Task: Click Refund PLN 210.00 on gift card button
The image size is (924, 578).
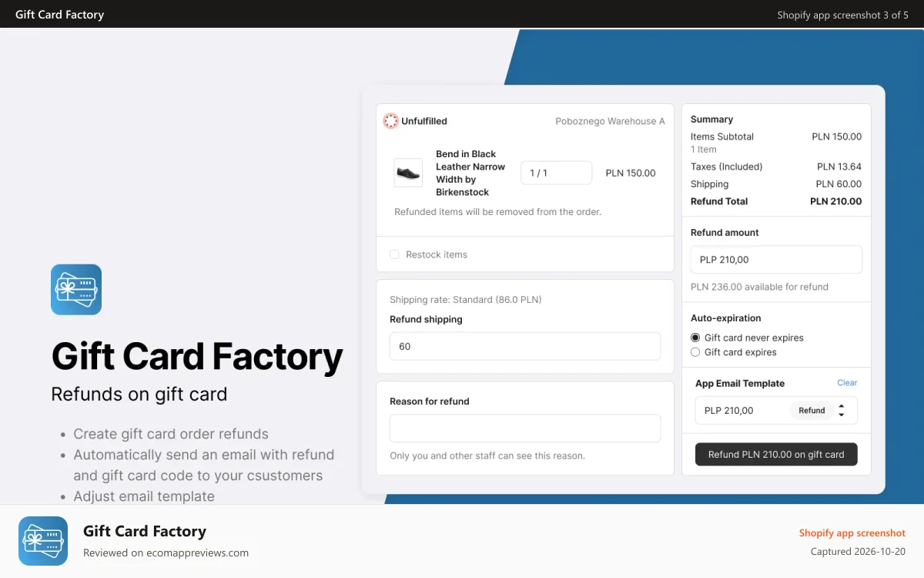Action: pos(776,455)
